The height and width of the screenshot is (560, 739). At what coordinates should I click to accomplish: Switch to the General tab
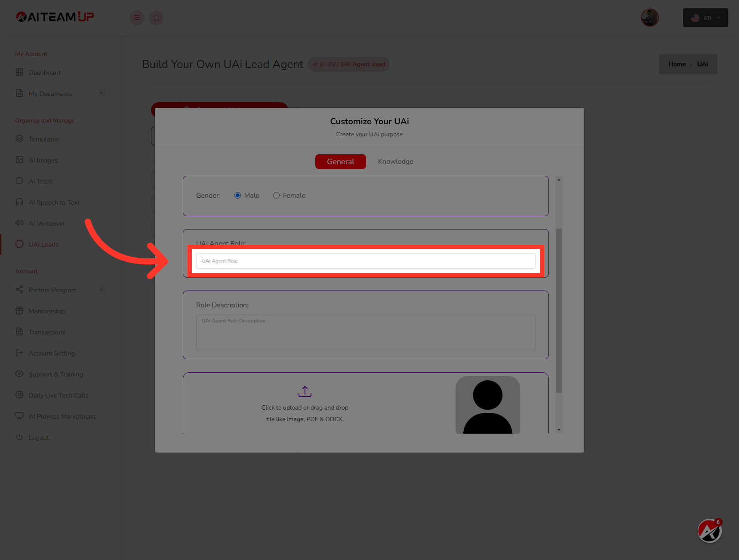coord(341,162)
